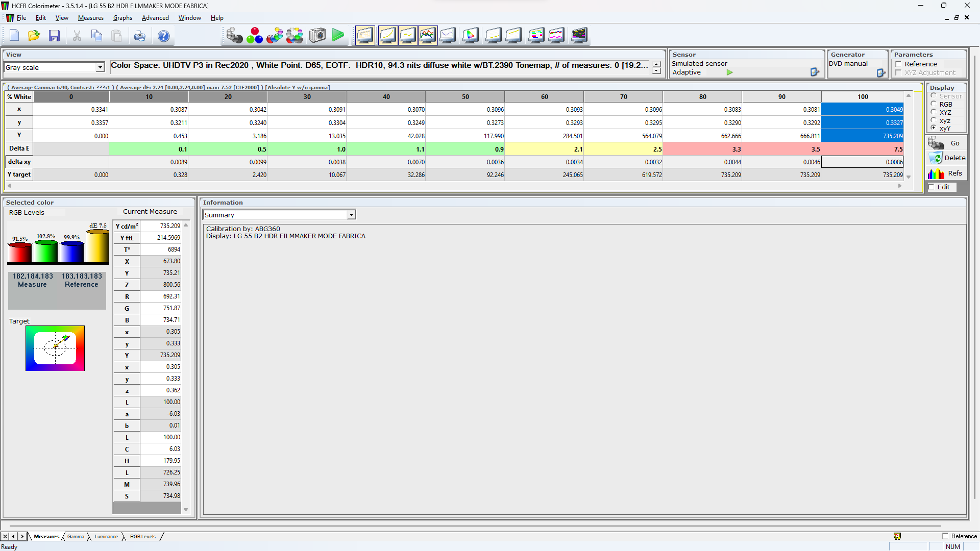The height and width of the screenshot is (551, 980).
Task: Expand the Color Space description spinner arrow
Action: click(656, 65)
